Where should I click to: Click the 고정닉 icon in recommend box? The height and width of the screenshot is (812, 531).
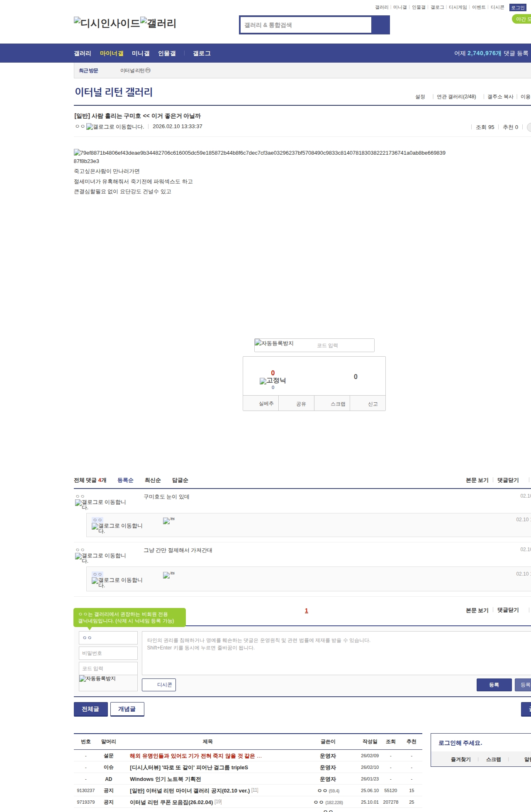[x=273, y=381]
